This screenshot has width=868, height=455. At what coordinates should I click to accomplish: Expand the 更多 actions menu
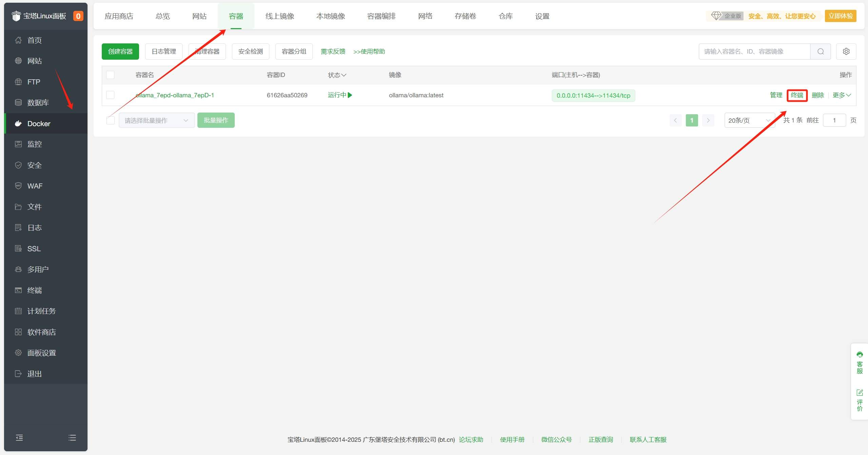(x=842, y=95)
